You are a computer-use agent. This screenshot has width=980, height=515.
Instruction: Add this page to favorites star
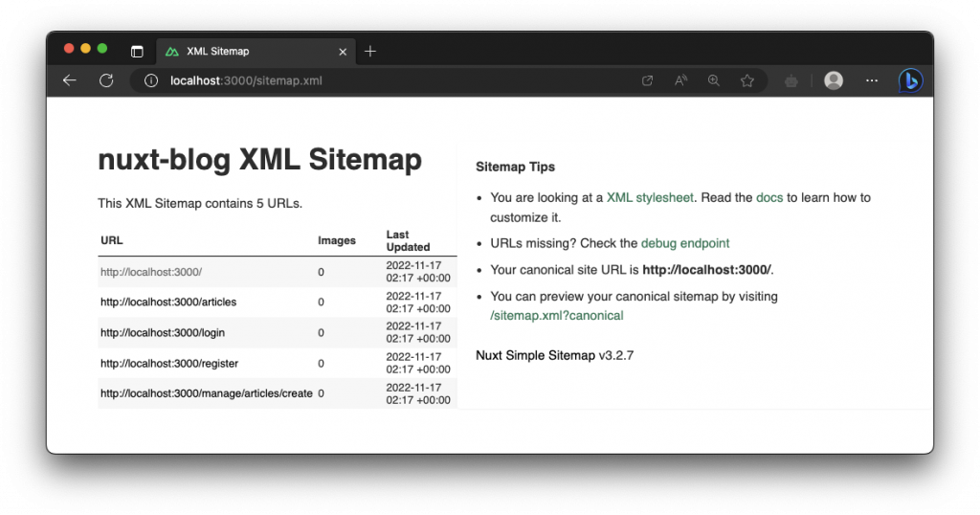tap(746, 80)
